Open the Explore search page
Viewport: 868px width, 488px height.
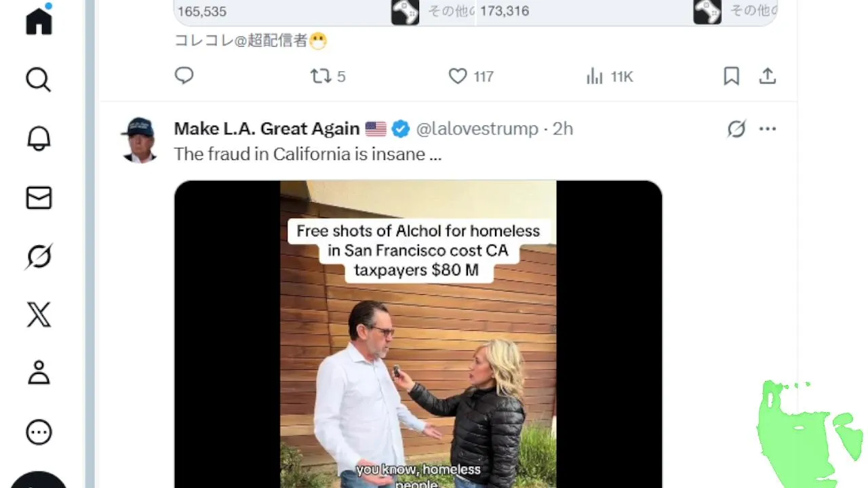click(39, 80)
